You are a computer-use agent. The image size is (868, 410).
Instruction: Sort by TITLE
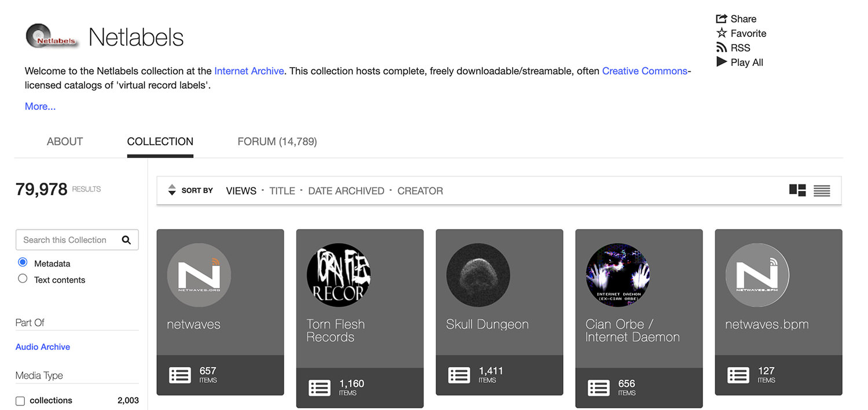[282, 191]
